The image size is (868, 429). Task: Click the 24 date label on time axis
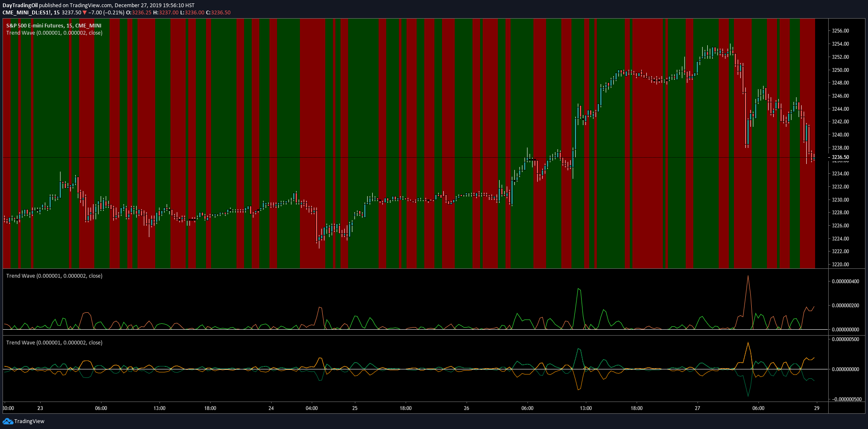[271, 408]
